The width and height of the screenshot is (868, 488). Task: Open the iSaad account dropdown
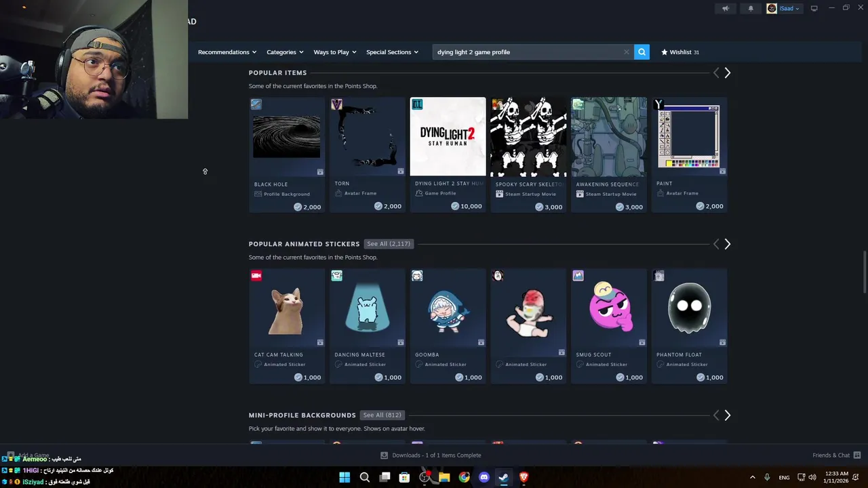(x=788, y=9)
